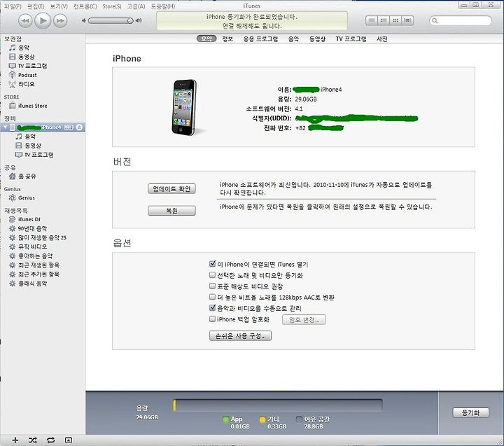Click the eject icon beside iPhone4
This screenshot has height=446, width=504.
79,127
